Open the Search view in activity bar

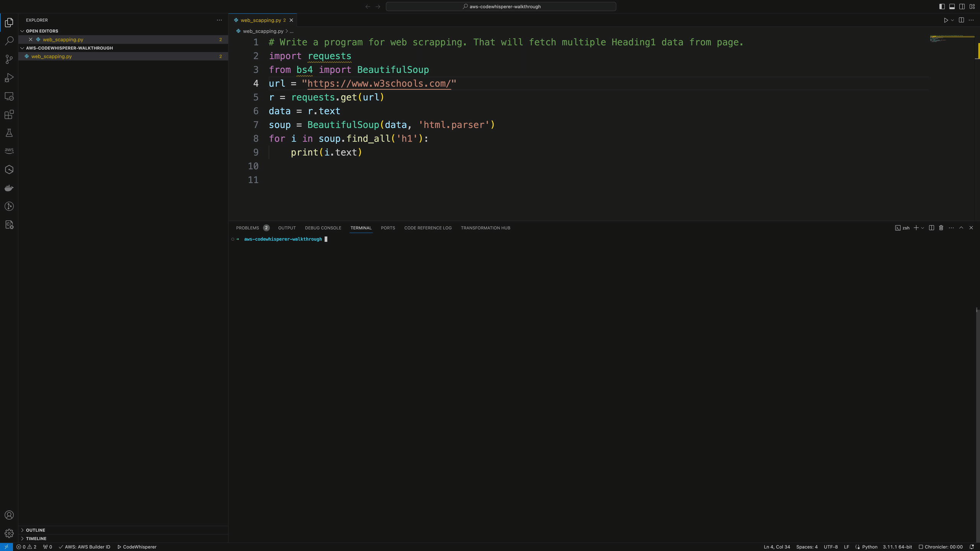9,41
